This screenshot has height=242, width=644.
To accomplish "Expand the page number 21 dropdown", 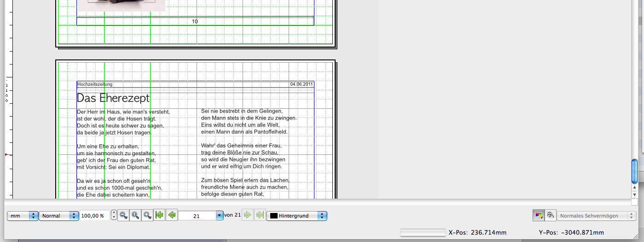I will tap(219, 216).
